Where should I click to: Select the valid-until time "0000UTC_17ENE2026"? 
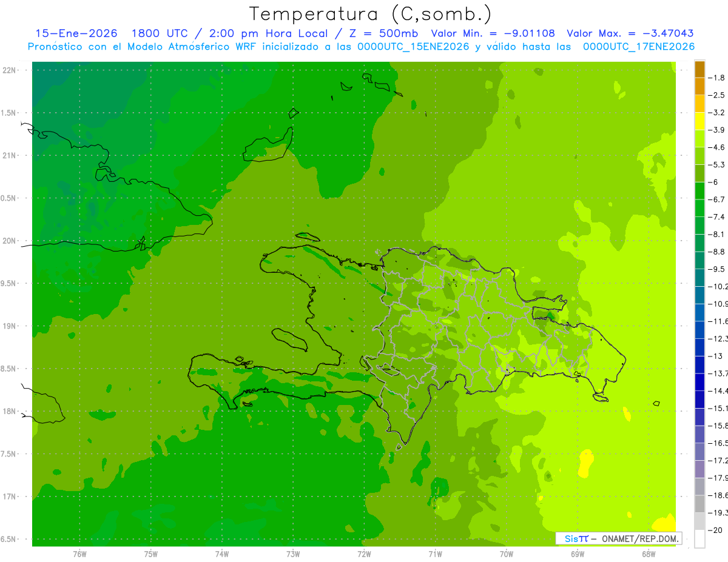tap(638, 47)
